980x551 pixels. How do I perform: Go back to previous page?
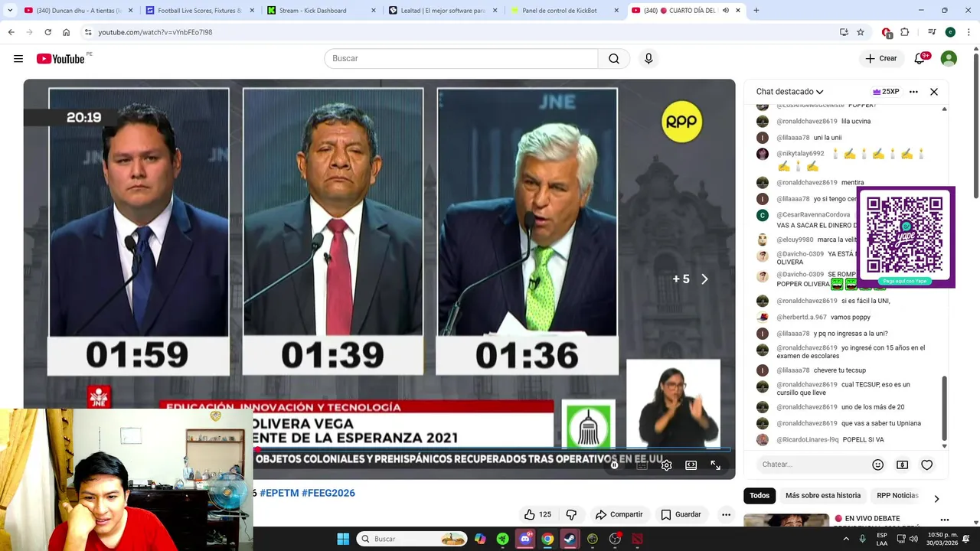point(11,32)
